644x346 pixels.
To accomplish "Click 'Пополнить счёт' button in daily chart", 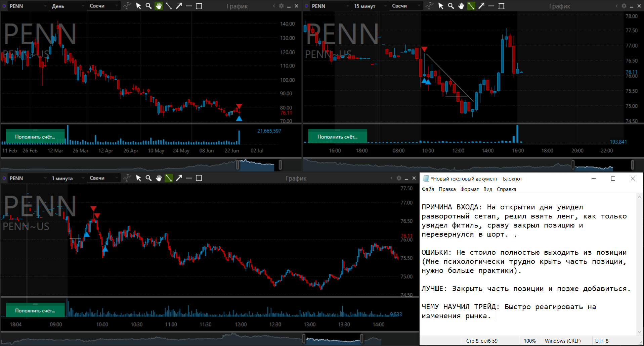I will (35, 137).
